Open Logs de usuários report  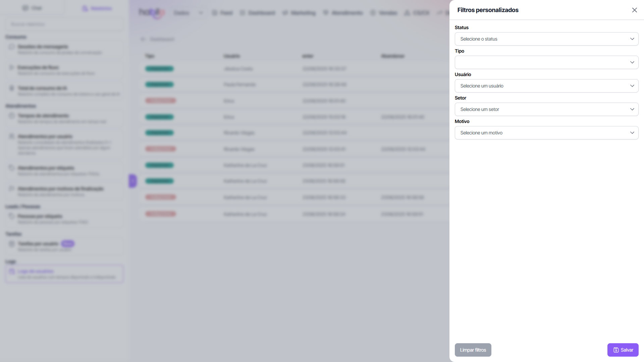coord(64,274)
